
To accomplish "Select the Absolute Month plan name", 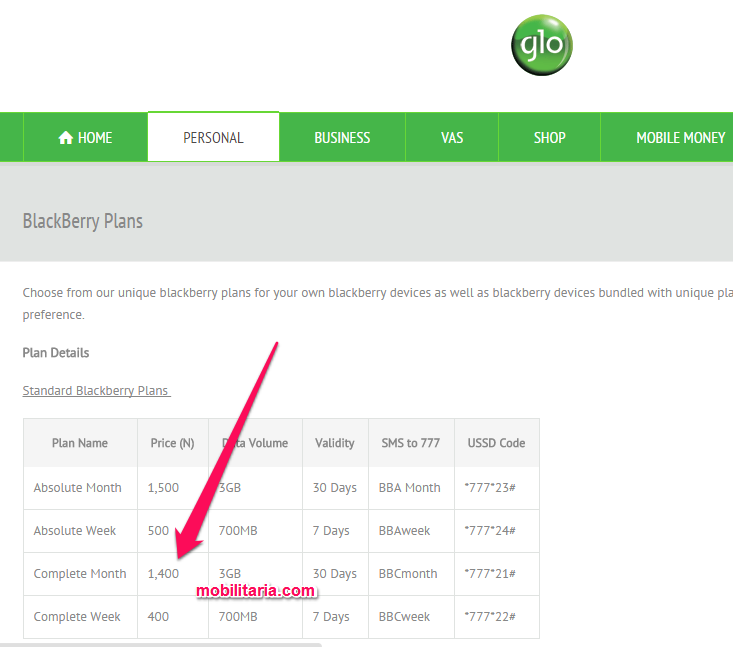I will coord(78,488).
